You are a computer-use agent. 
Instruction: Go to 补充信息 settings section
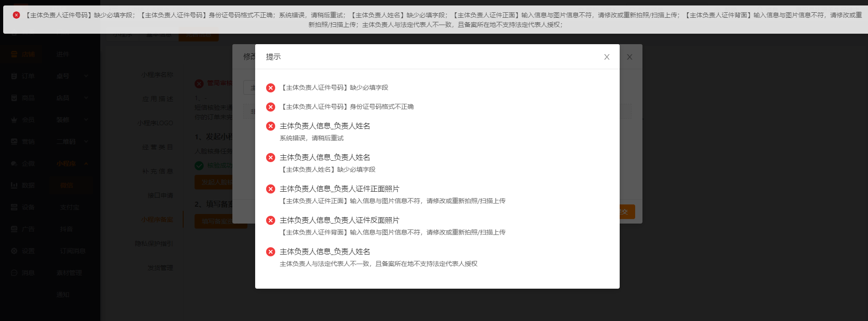click(158, 171)
